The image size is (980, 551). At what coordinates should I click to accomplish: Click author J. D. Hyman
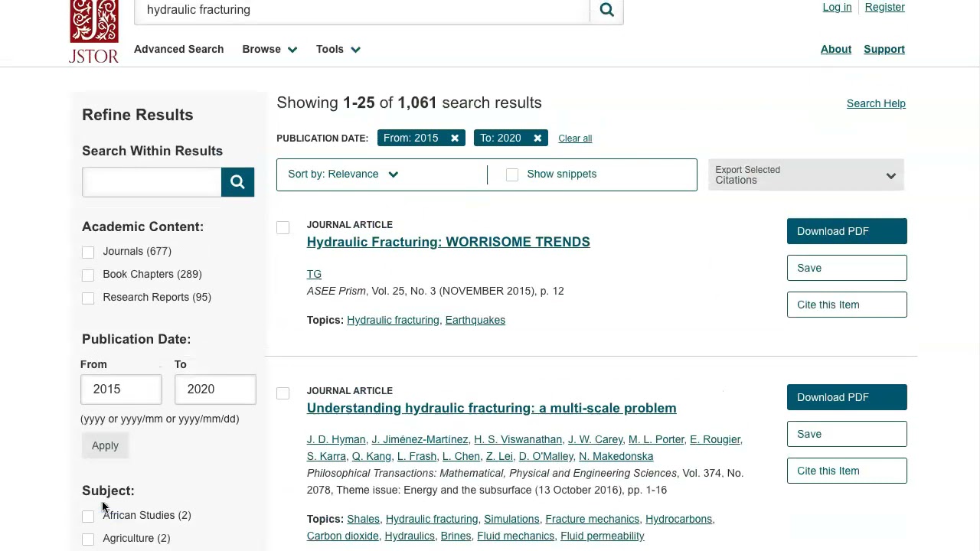point(336,439)
